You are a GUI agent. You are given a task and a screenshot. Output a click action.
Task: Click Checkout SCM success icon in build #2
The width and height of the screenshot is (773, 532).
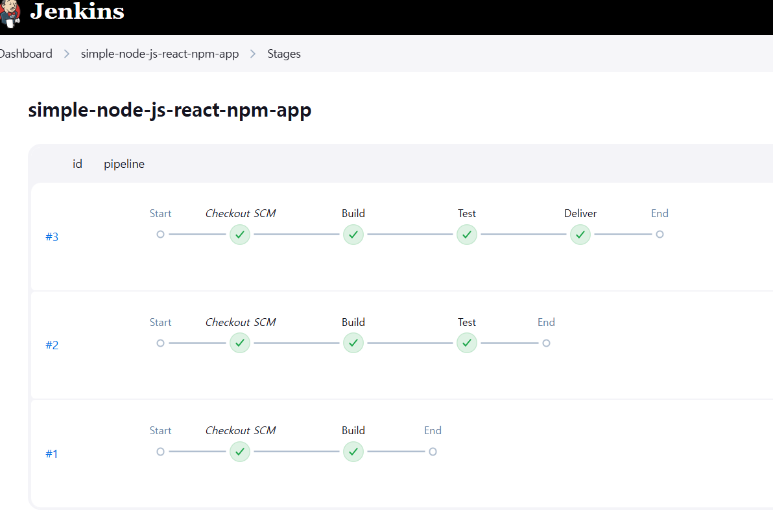tap(240, 343)
